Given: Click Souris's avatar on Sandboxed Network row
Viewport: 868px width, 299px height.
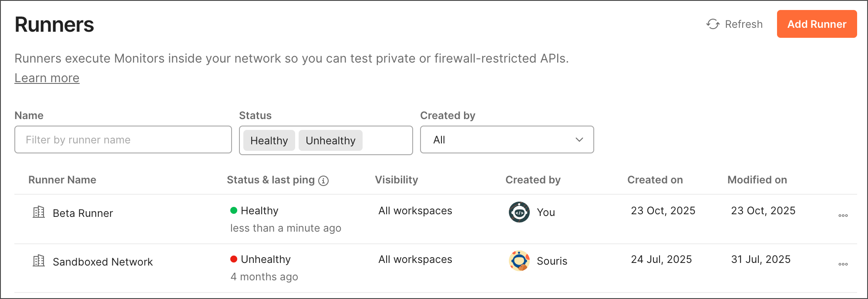Looking at the screenshot, I should (518, 261).
